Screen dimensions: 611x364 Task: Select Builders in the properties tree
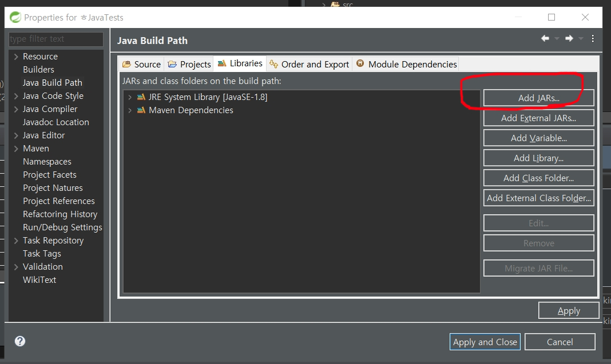coord(38,70)
